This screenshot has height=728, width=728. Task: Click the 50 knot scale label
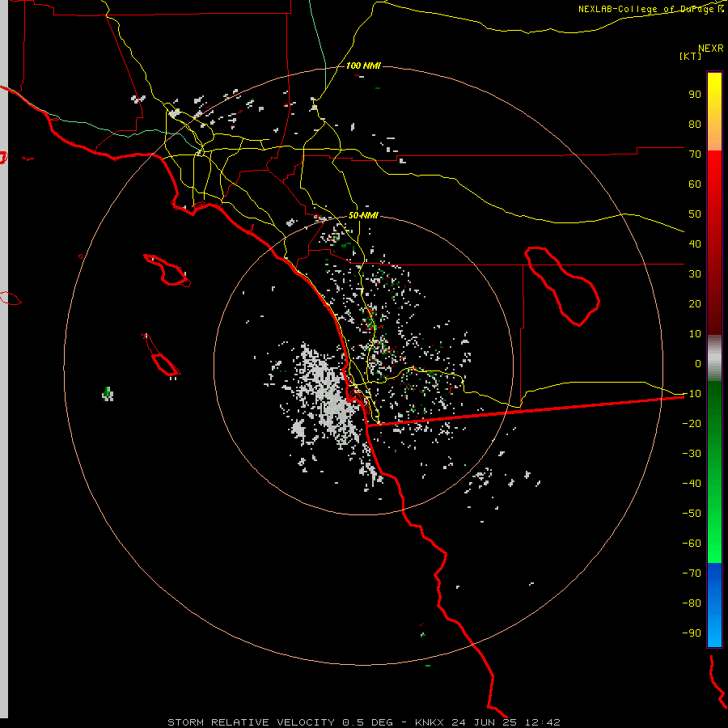click(x=695, y=214)
